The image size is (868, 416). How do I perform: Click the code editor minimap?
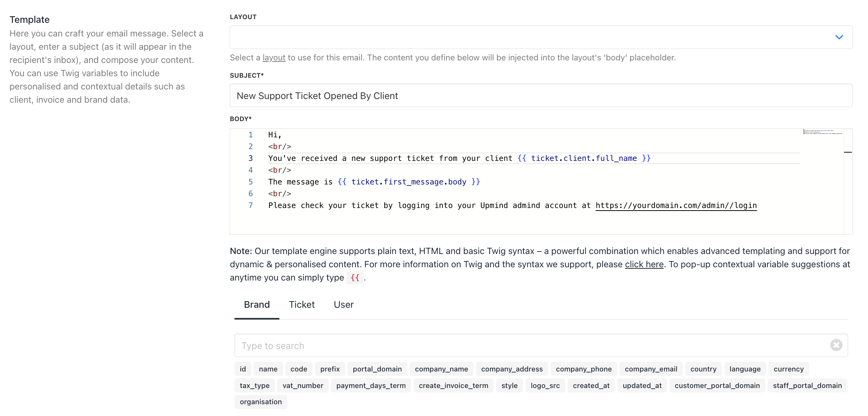pyautogui.click(x=822, y=132)
